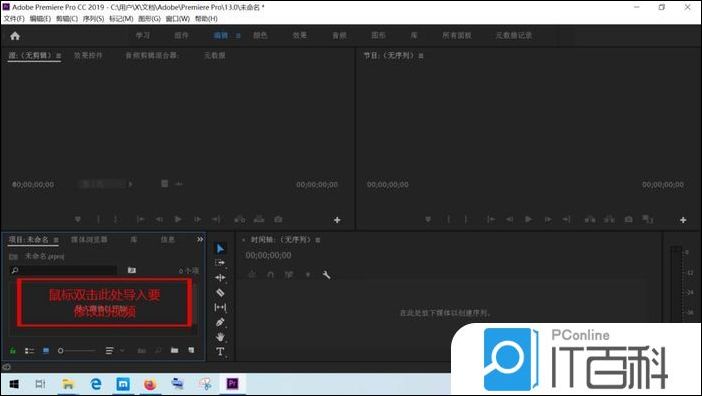Play in the Program monitor
Screen dimensions: 702x396
pyautogui.click(x=528, y=219)
